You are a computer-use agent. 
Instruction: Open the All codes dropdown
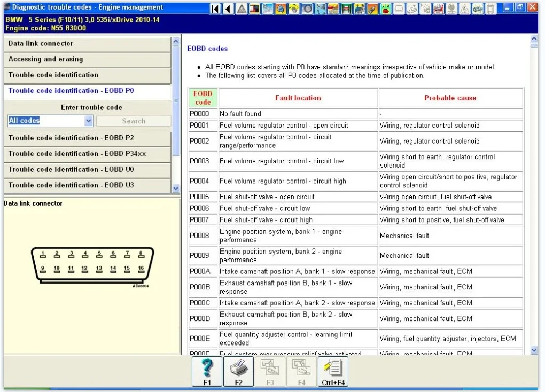coord(89,121)
